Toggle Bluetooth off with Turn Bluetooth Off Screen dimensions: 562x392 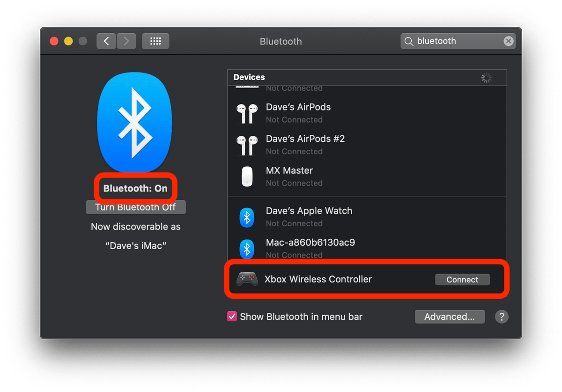coord(135,207)
